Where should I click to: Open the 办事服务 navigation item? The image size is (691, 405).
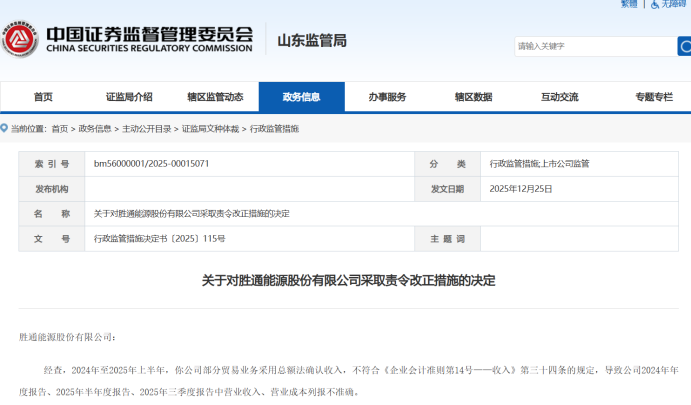tap(387, 97)
